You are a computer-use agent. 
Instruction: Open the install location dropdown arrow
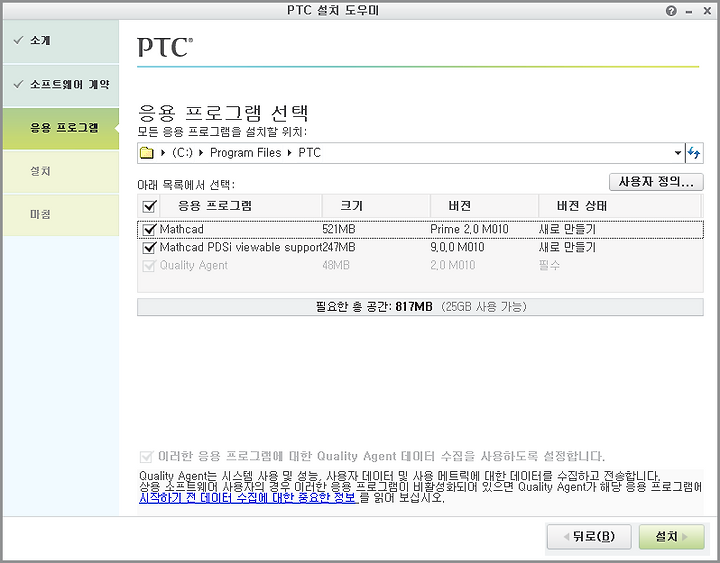tap(678, 152)
